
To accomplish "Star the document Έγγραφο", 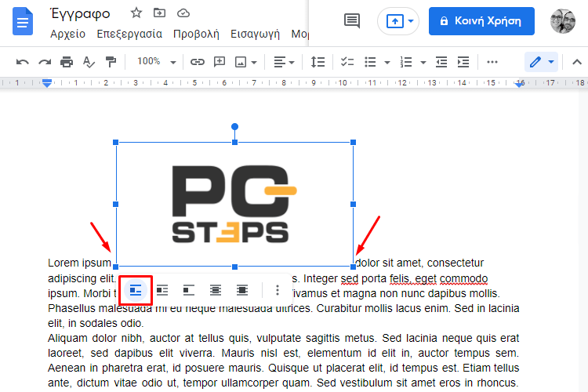I will click(136, 13).
